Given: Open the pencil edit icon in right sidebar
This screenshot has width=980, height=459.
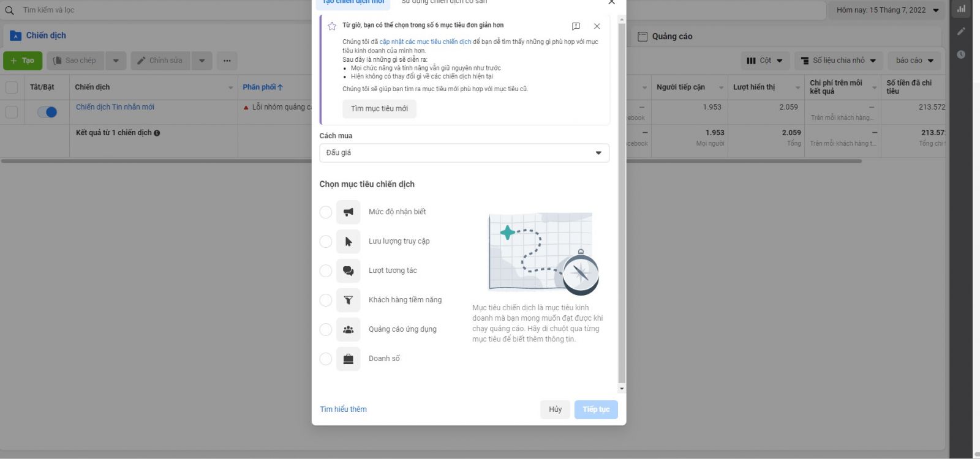Looking at the screenshot, I should [961, 31].
